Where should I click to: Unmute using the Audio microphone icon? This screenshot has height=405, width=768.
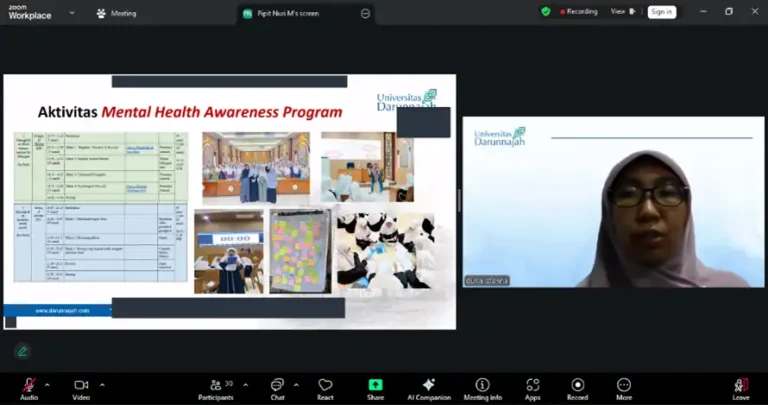29,385
